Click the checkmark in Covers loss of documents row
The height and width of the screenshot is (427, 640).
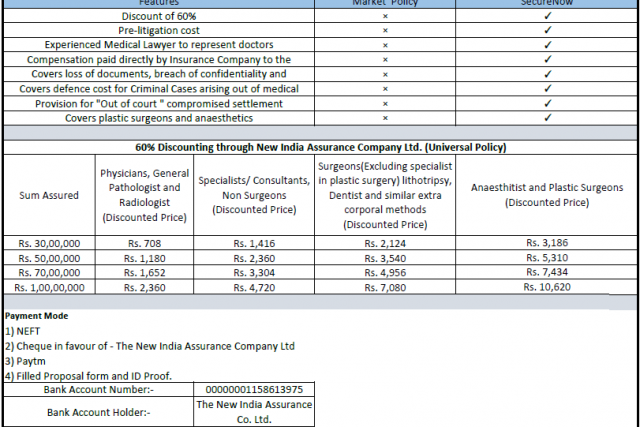point(547,74)
